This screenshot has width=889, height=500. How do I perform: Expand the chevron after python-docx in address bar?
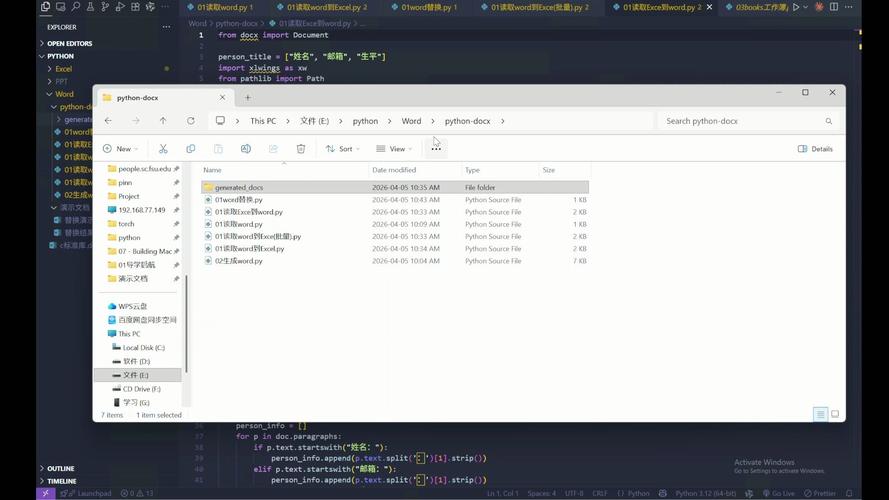[x=502, y=121]
